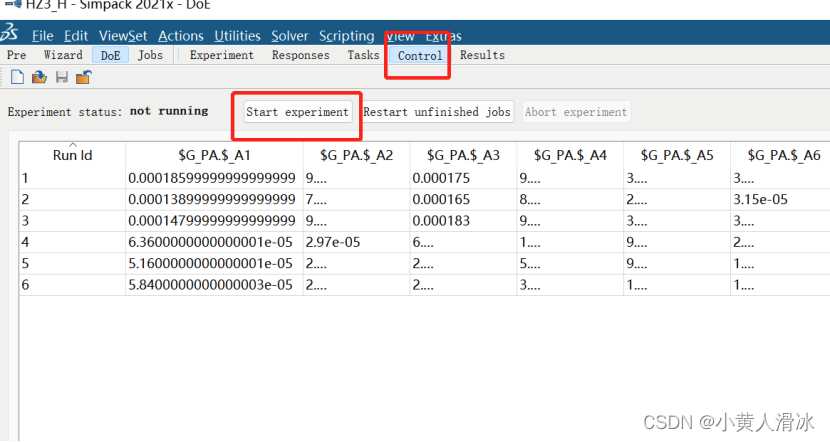Viewport: 830px width, 442px height.
Task: Click the folder icon with undo arrow
Action: 84,77
